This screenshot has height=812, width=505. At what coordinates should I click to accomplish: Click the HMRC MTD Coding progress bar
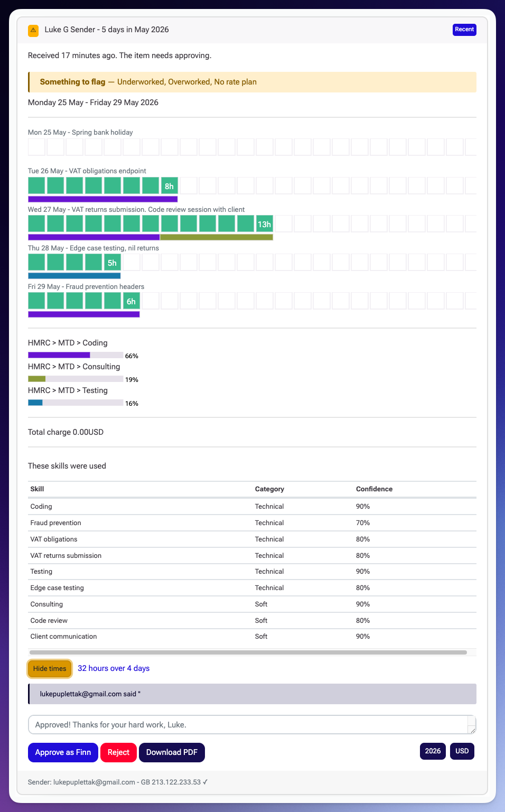pyautogui.click(x=76, y=355)
